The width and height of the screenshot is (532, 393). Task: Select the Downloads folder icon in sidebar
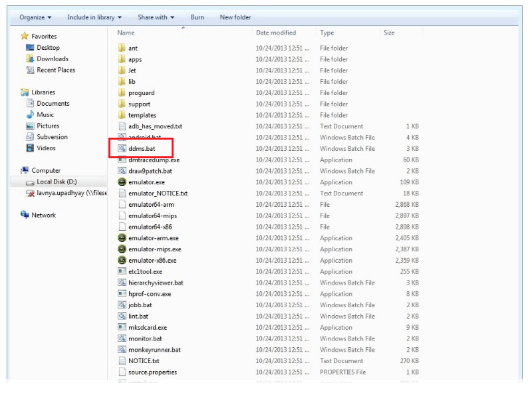30,59
